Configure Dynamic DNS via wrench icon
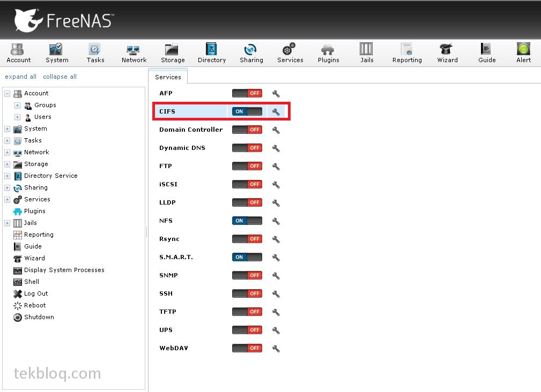The height and width of the screenshot is (392, 541). [276, 148]
